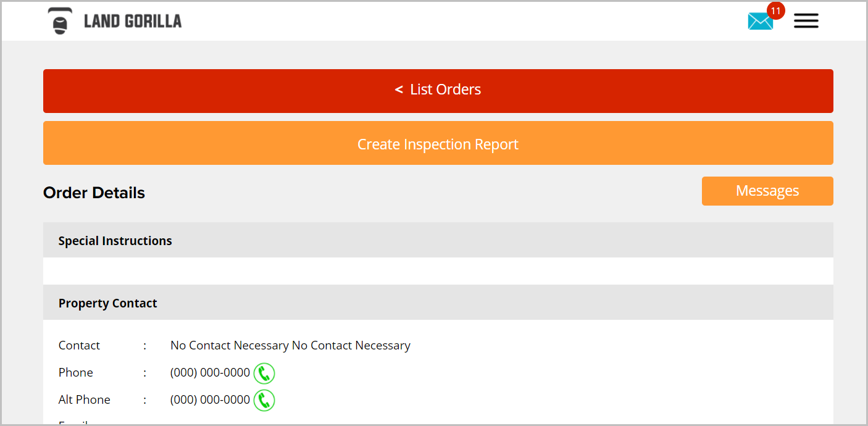Click the Order Details heading
This screenshot has height=426, width=868.
click(94, 193)
